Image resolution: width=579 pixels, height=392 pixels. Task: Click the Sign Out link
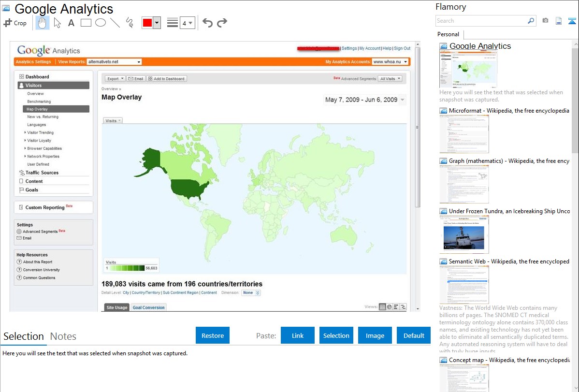click(x=402, y=48)
